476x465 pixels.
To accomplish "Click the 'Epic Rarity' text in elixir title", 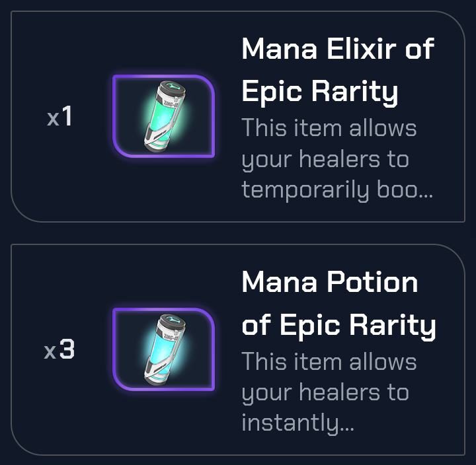I will coord(320,91).
